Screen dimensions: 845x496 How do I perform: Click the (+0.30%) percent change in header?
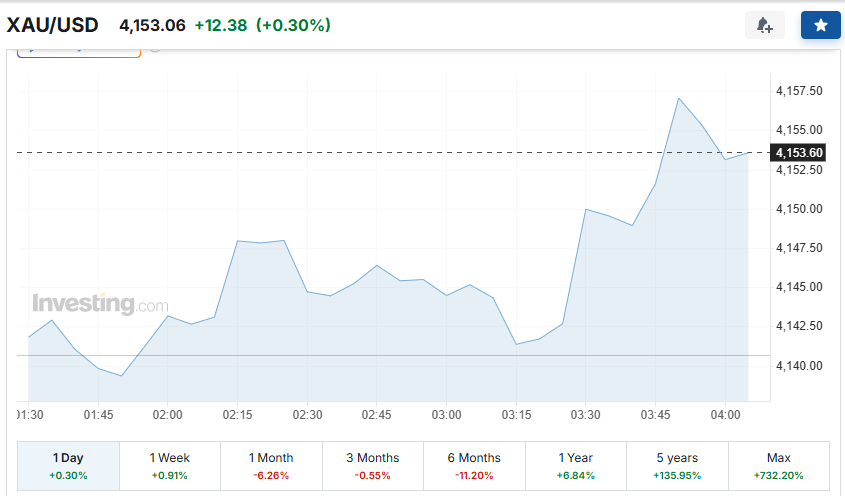[293, 25]
